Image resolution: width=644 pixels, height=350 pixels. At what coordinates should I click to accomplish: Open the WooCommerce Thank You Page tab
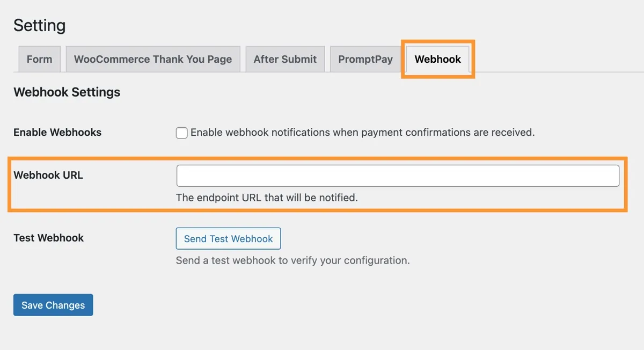pyautogui.click(x=153, y=59)
